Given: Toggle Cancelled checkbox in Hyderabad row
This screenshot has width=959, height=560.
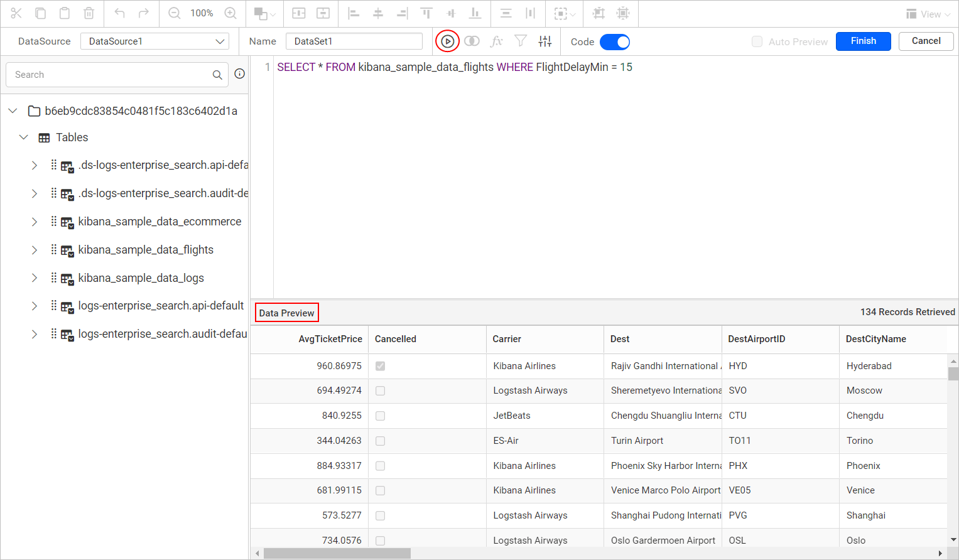Looking at the screenshot, I should tap(380, 366).
